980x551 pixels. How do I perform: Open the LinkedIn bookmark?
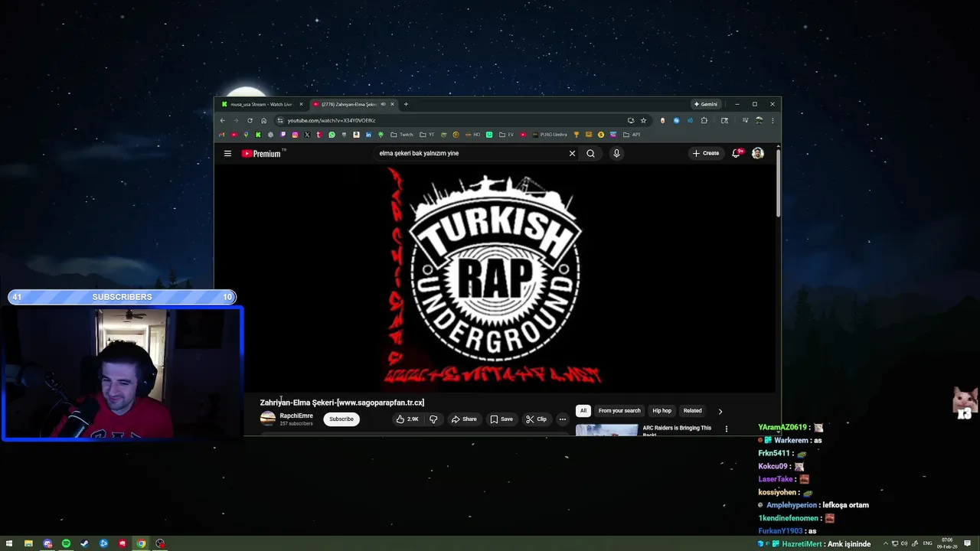[x=368, y=135]
